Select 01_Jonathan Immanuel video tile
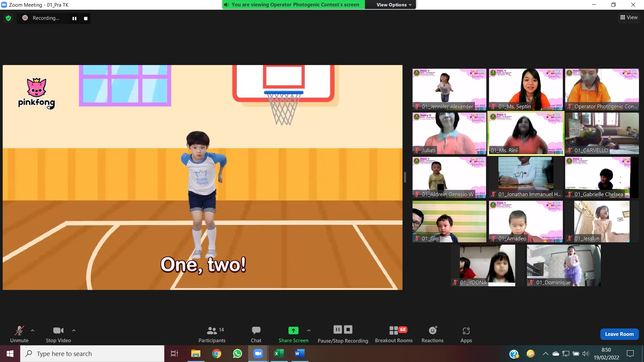Viewport: 644px width, 362px height. [526, 177]
